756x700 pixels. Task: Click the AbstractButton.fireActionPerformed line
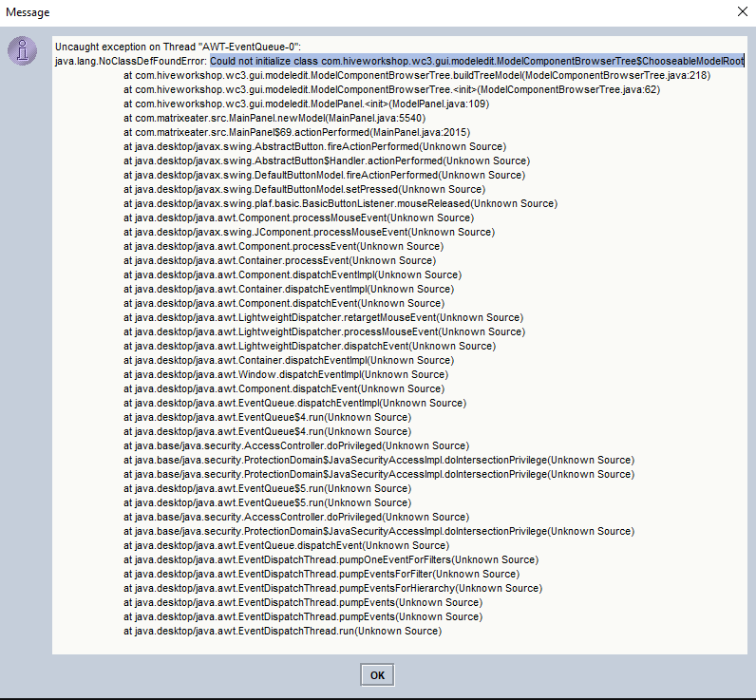click(x=314, y=146)
